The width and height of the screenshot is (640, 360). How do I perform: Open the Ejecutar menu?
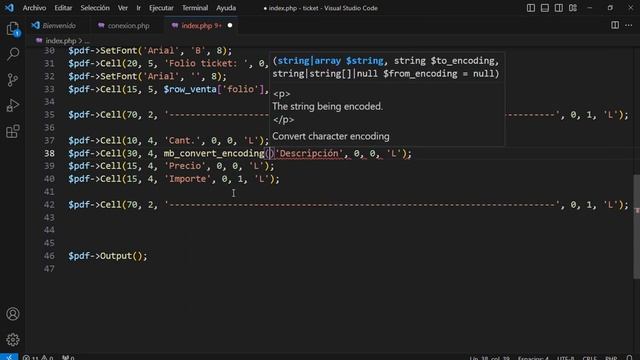[x=161, y=8]
